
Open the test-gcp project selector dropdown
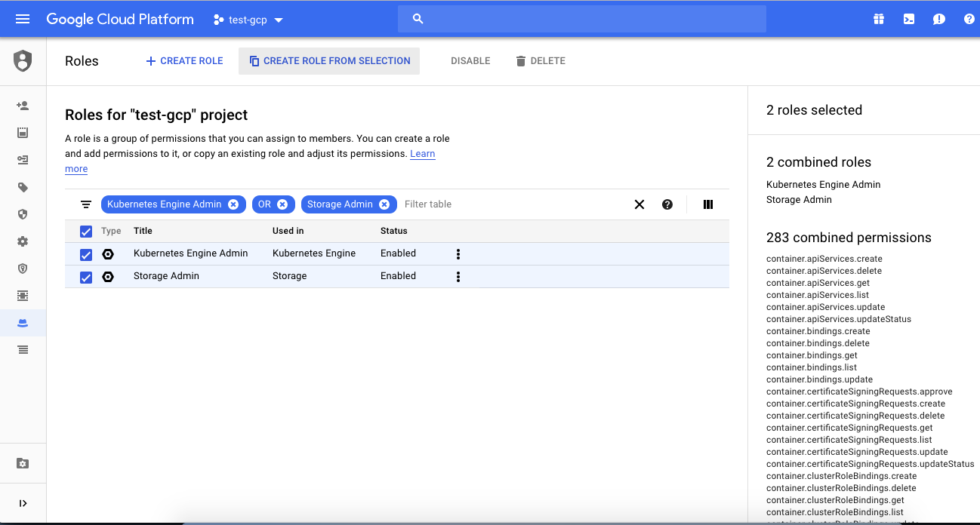[x=248, y=20]
